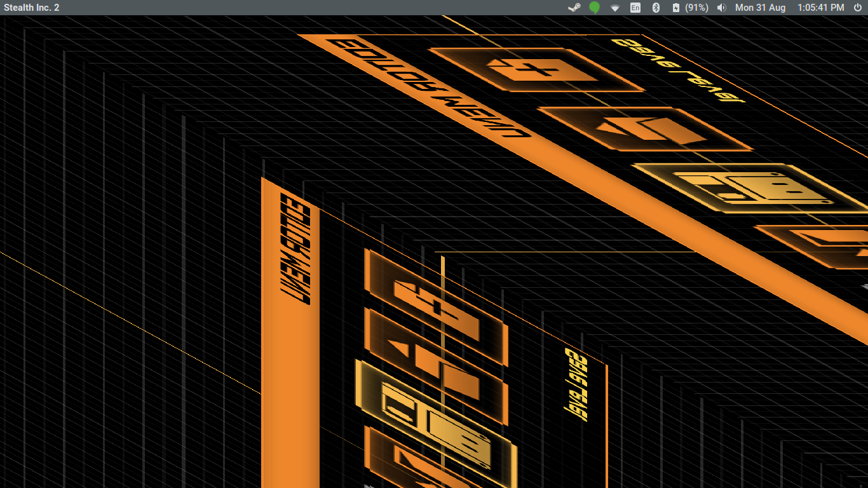The height and width of the screenshot is (488, 868).
Task: Select the plus button in the upright lower menu copy
Action: (436, 308)
